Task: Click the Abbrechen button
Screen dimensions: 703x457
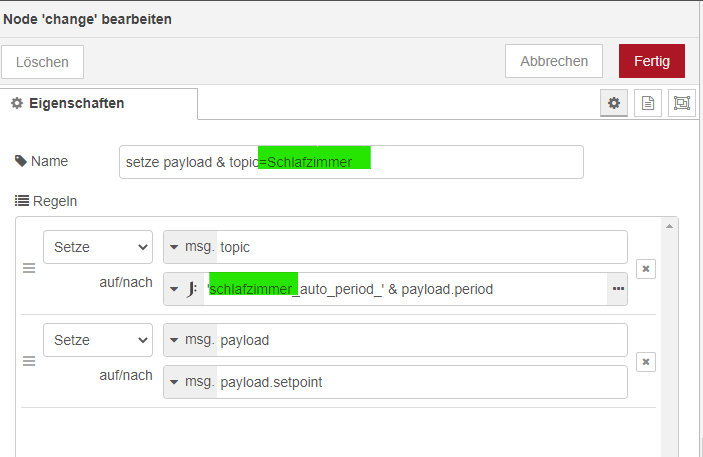Action: (554, 61)
